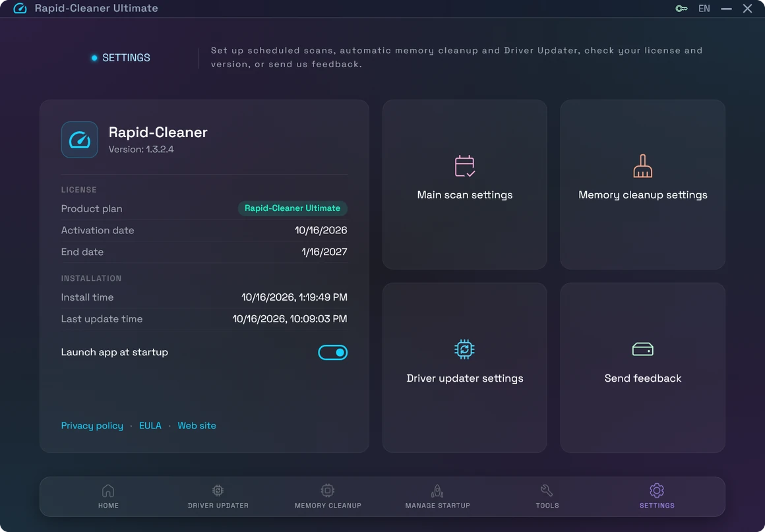Image resolution: width=765 pixels, height=532 pixels.
Task: Open Memory cleanup settings label
Action: [x=642, y=195]
